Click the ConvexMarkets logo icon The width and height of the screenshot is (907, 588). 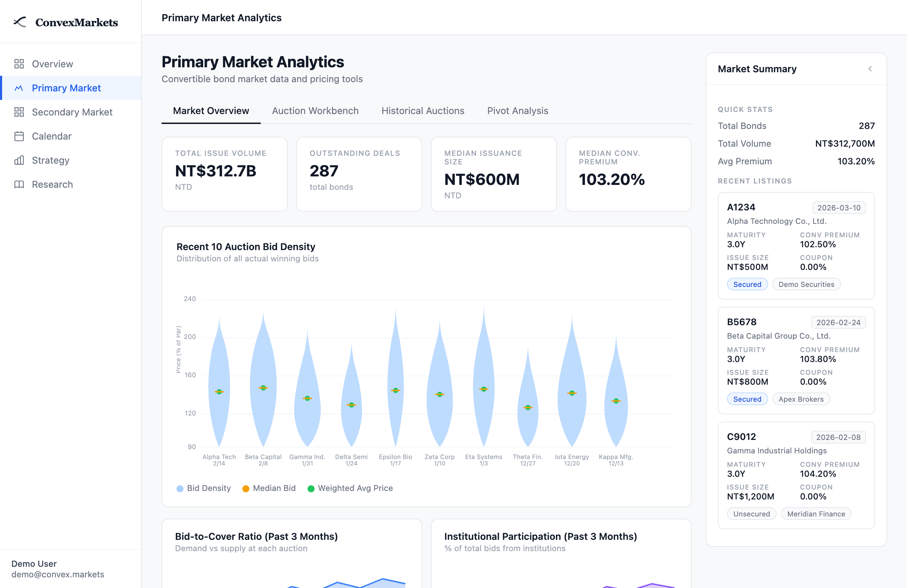pos(20,22)
